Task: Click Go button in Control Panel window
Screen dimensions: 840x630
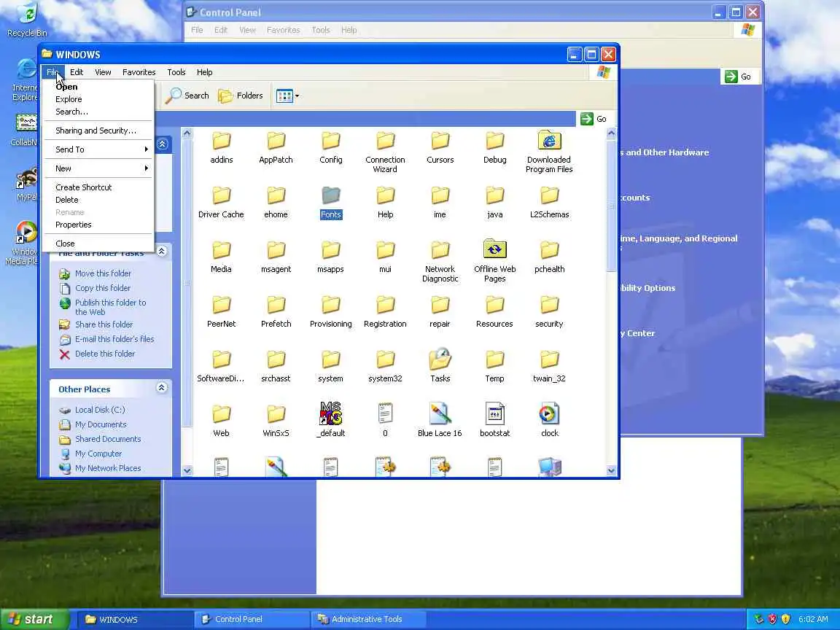Action: coord(738,77)
